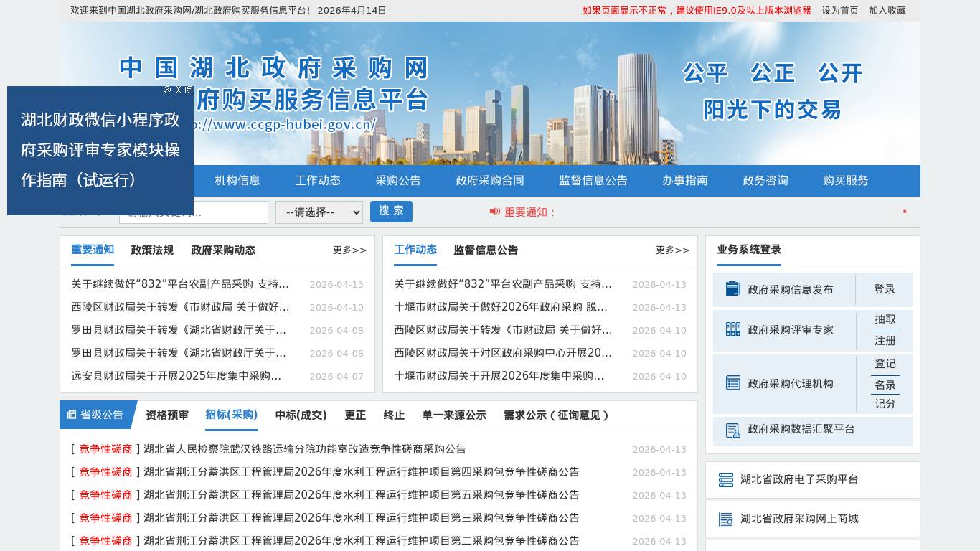This screenshot has height=551, width=980.
Task: Click 更多>> next to 重要通知 section
Action: click(x=349, y=250)
